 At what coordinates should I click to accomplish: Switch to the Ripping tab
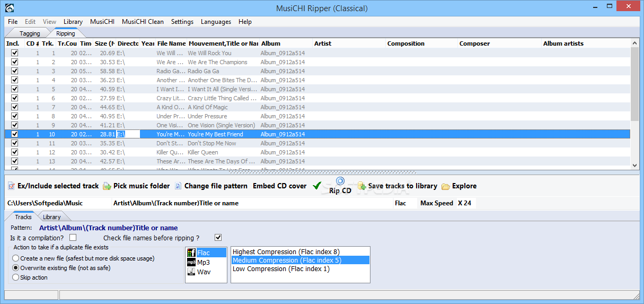(x=66, y=33)
